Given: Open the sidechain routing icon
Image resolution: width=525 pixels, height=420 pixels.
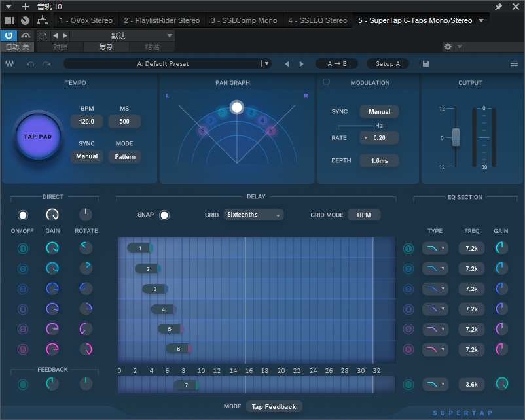Looking at the screenshot, I should pyautogui.click(x=42, y=20).
